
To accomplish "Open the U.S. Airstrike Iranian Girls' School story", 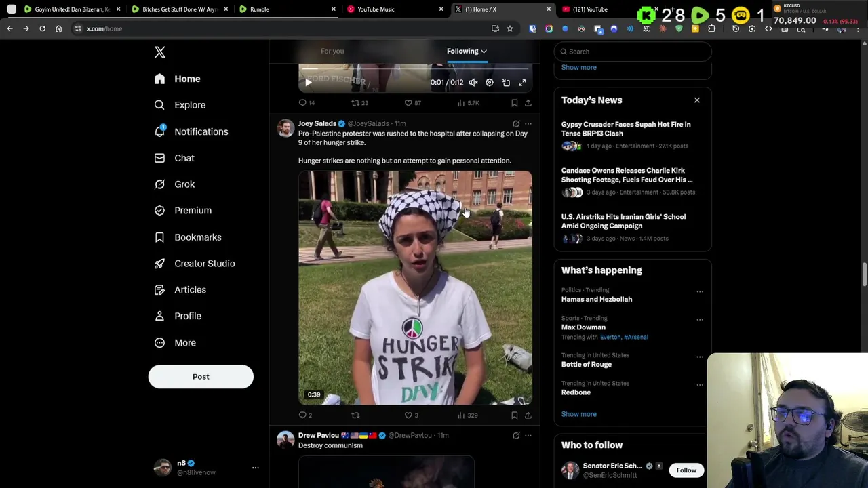I will tap(633, 228).
